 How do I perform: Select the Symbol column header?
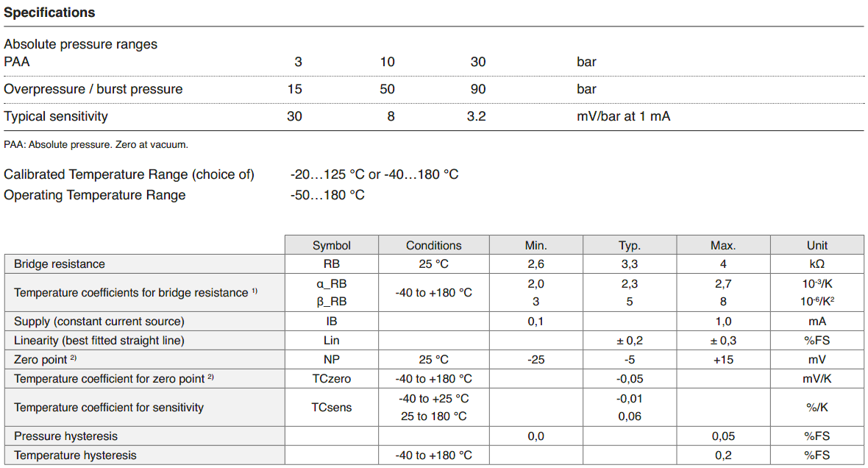pos(331,245)
